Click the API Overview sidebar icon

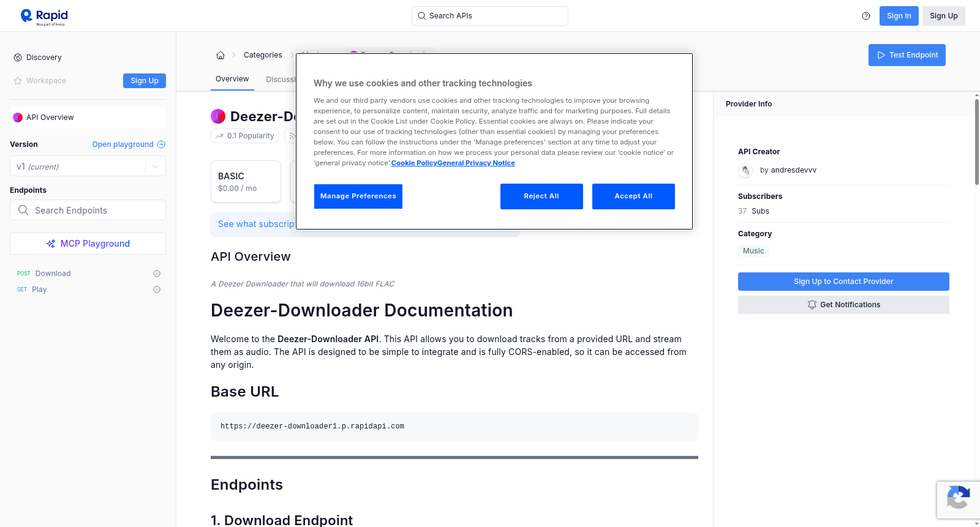click(x=18, y=118)
